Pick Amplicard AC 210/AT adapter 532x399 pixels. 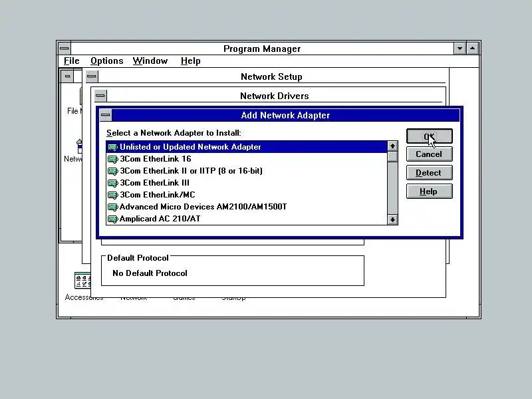pos(247,219)
